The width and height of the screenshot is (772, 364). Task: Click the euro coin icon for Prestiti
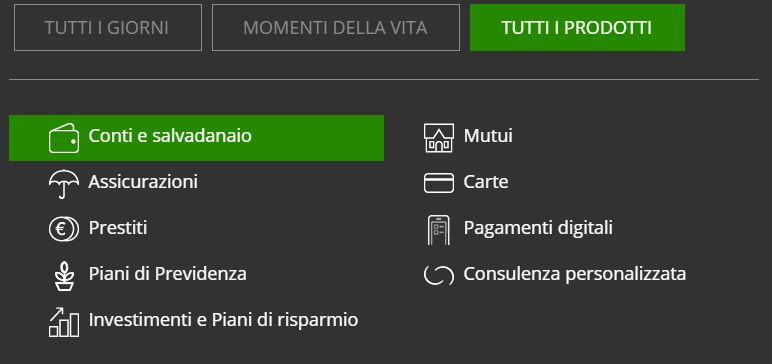[64, 230]
